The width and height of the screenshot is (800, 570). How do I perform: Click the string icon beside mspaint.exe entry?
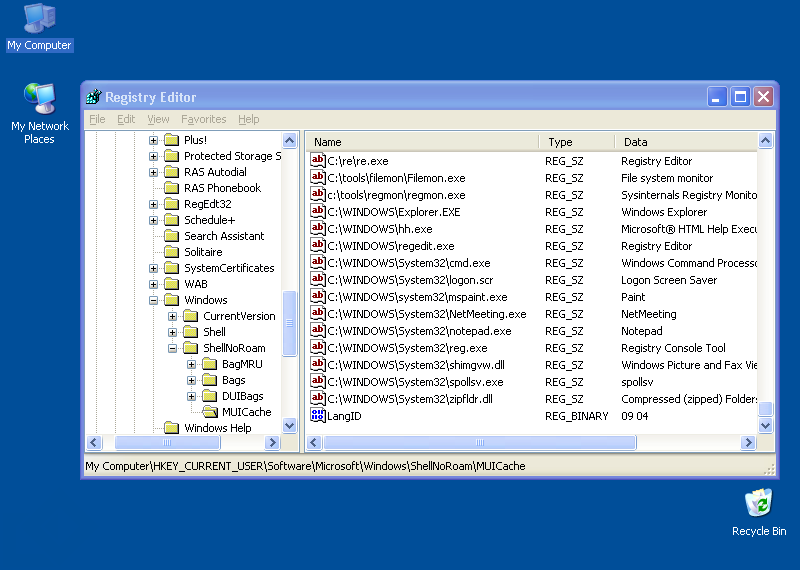[317, 296]
